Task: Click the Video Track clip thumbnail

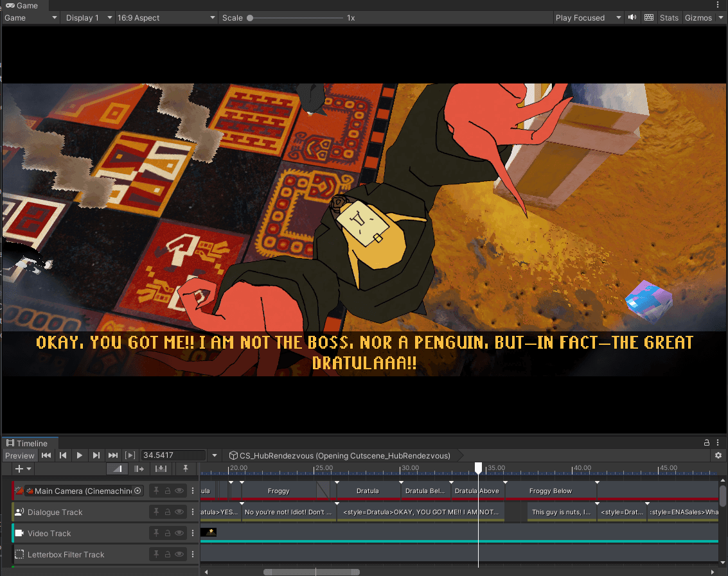Action: tap(208, 532)
